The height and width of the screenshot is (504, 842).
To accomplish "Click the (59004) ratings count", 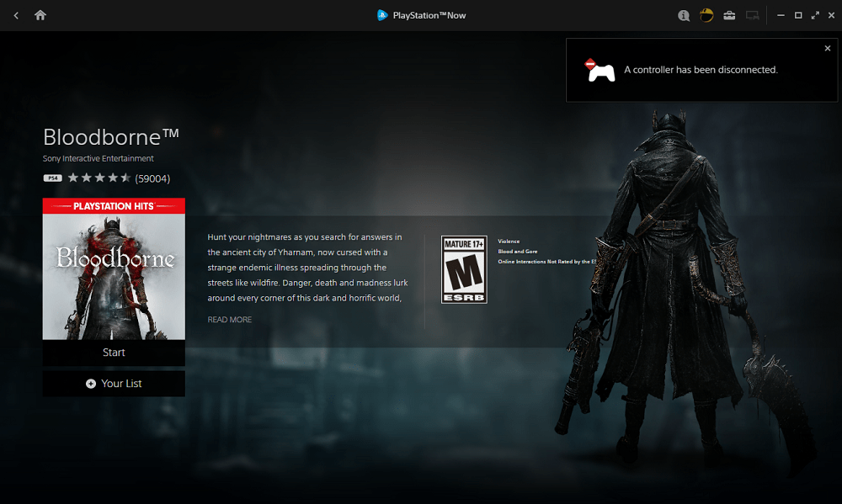I will tap(152, 178).
